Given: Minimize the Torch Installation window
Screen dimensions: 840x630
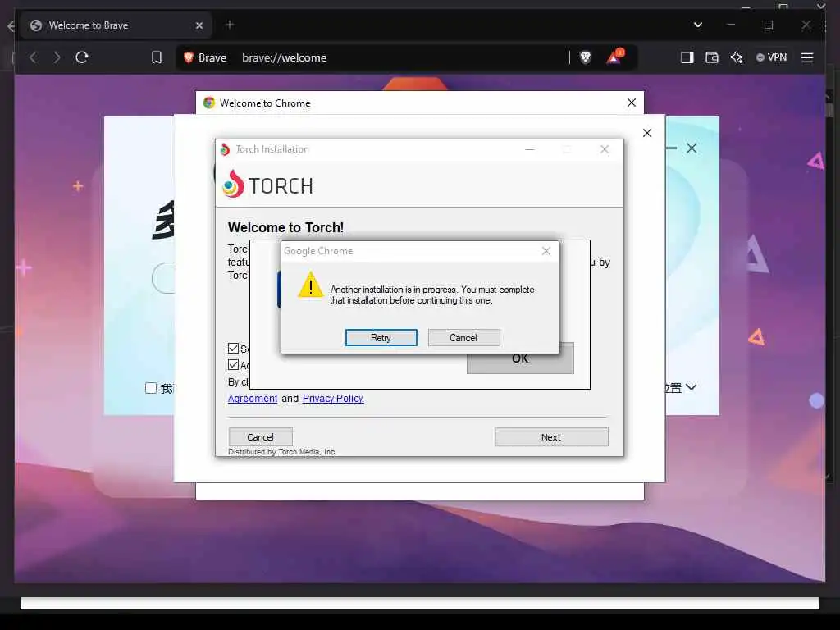Looking at the screenshot, I should pyautogui.click(x=530, y=149).
